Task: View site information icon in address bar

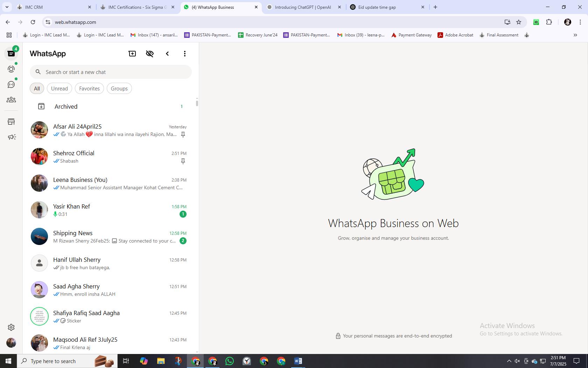Action: click(48, 22)
